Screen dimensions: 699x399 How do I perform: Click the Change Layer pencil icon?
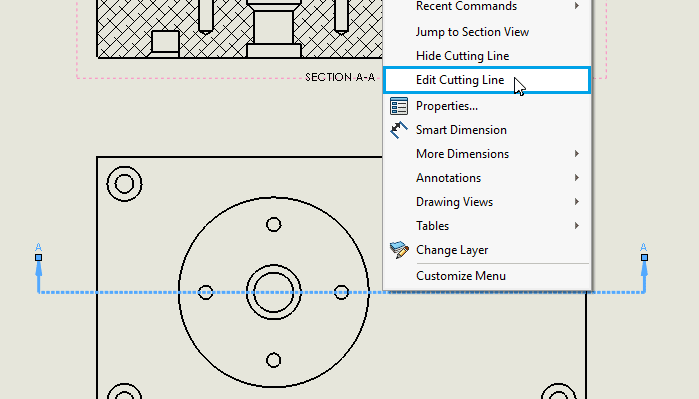399,250
